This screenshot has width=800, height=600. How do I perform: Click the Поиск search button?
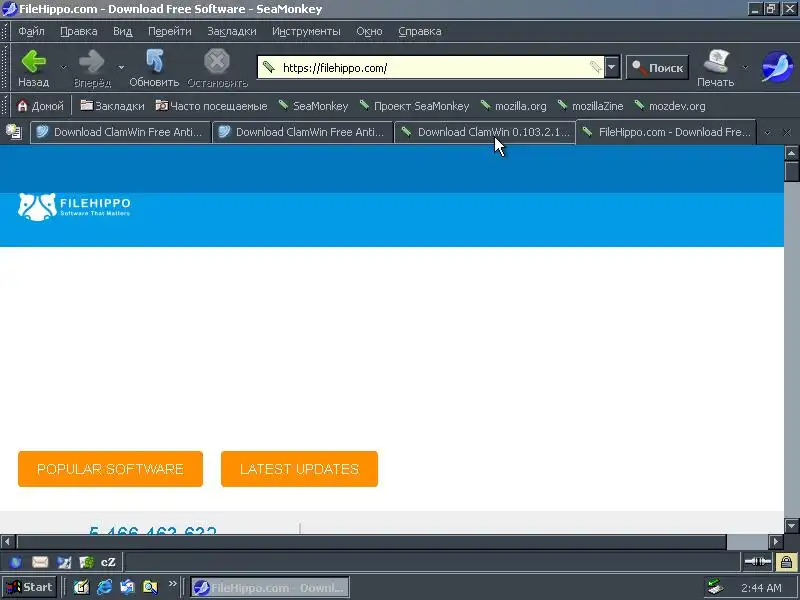pos(657,67)
